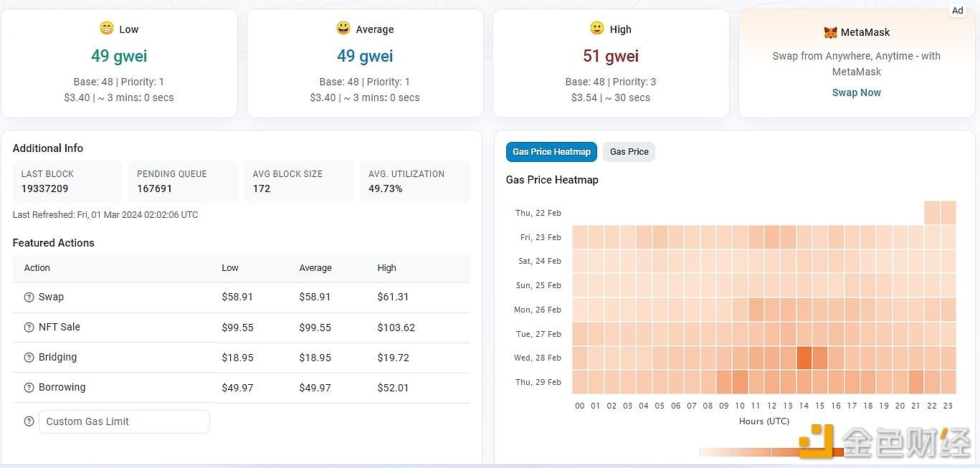Switch to the Gas Price Heatmap tab
Viewport: 980px width, 468px height.
point(551,152)
